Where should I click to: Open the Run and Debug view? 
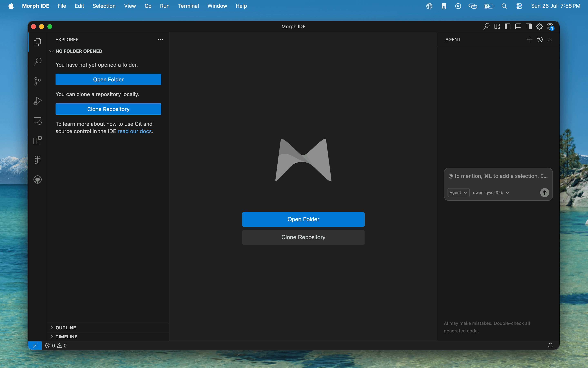tap(37, 101)
